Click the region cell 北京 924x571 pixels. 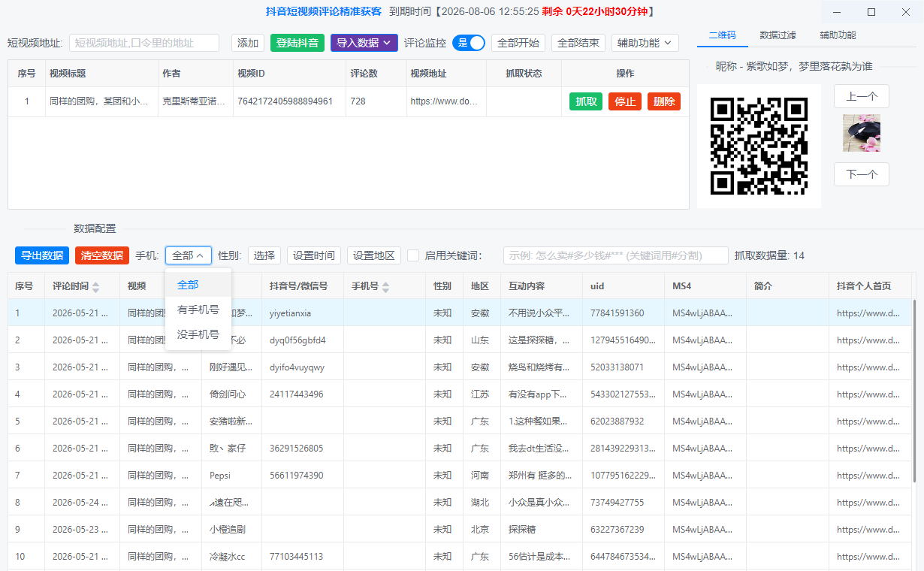tap(481, 530)
